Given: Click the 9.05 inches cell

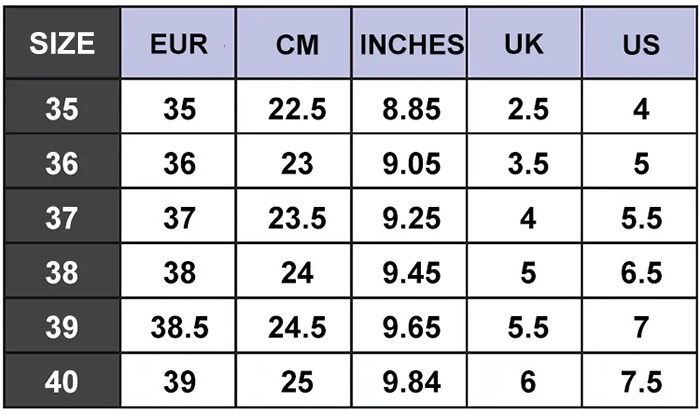Looking at the screenshot, I should (411, 163).
